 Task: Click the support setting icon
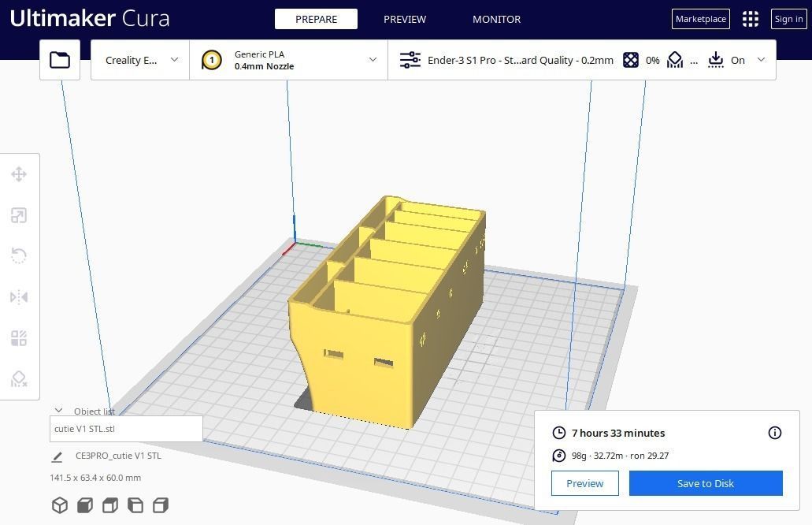coord(675,60)
